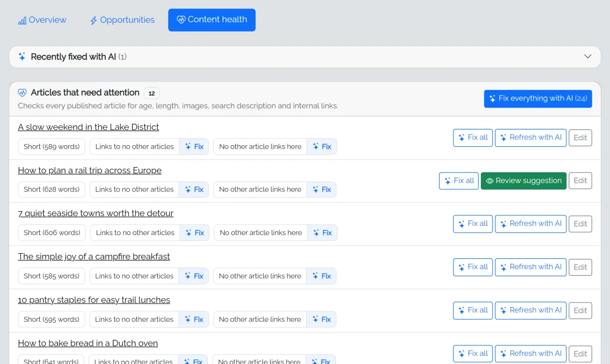Edit the rail trip across Europe article

coord(581,181)
